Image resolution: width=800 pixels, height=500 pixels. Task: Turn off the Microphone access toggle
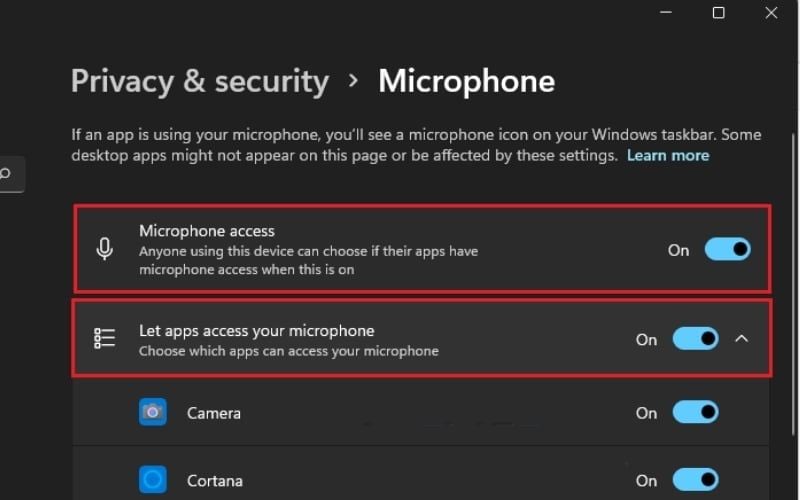pos(727,250)
